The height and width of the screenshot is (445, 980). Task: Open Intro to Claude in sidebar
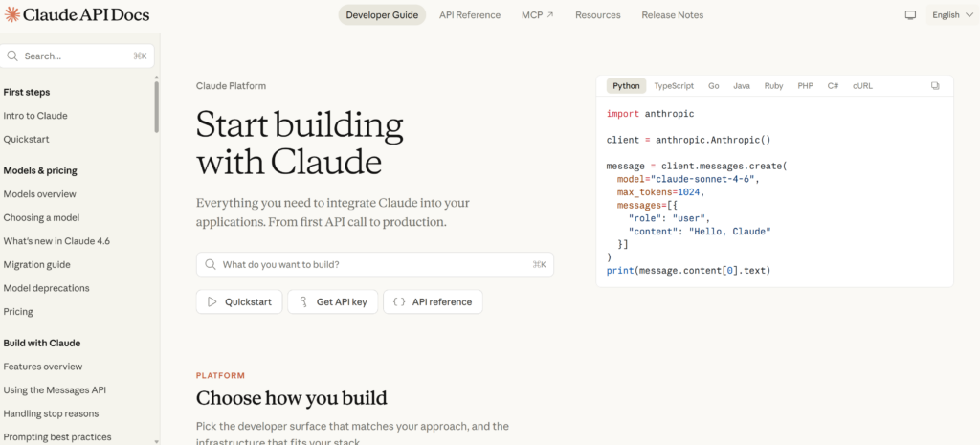(35, 116)
